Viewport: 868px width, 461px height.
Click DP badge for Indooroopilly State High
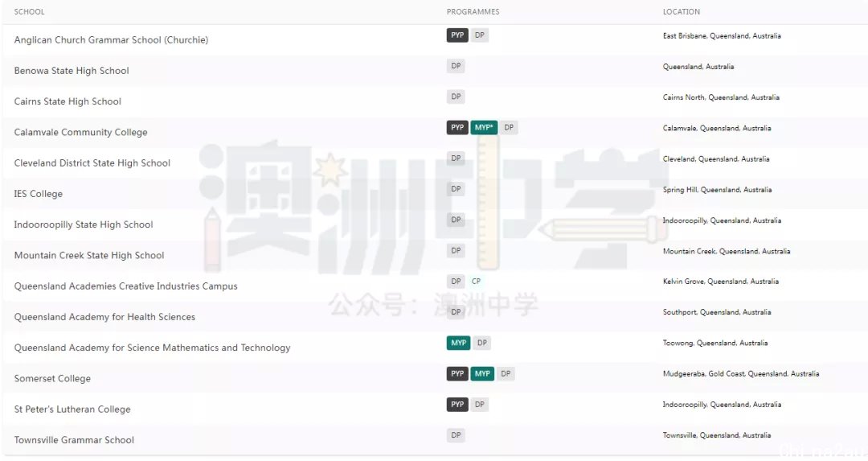[x=456, y=220]
